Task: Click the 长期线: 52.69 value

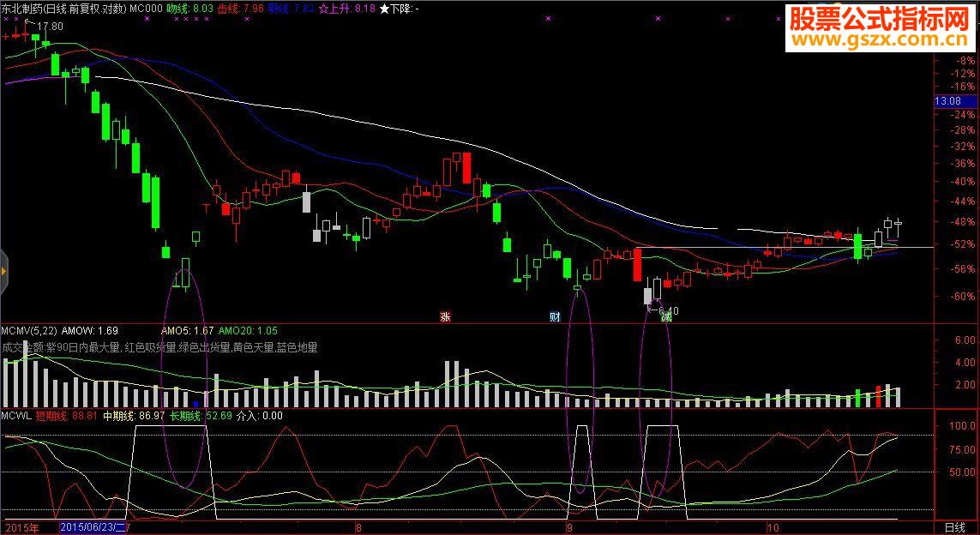Action: [201, 416]
